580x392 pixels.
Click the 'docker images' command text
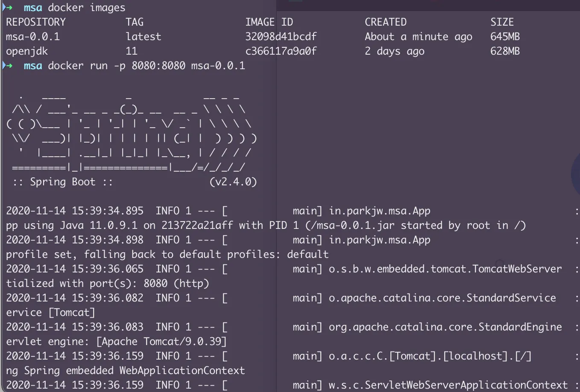(87, 8)
